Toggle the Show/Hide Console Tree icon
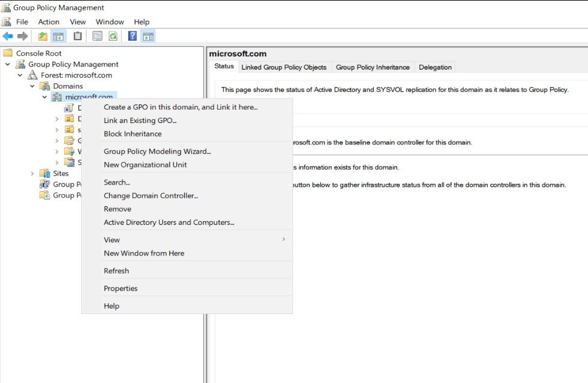Image resolution: width=588 pixels, height=383 pixels. pyautogui.click(x=58, y=37)
